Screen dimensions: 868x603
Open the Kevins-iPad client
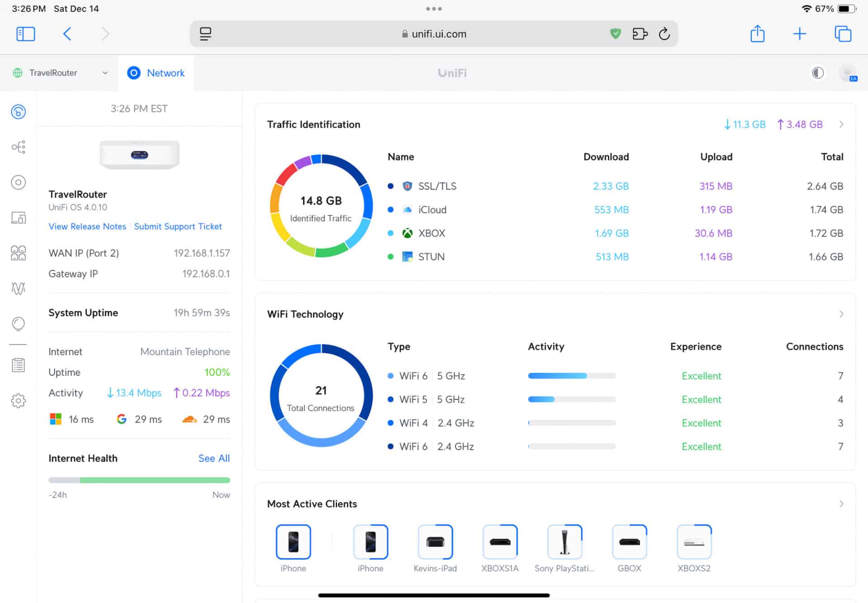435,548
